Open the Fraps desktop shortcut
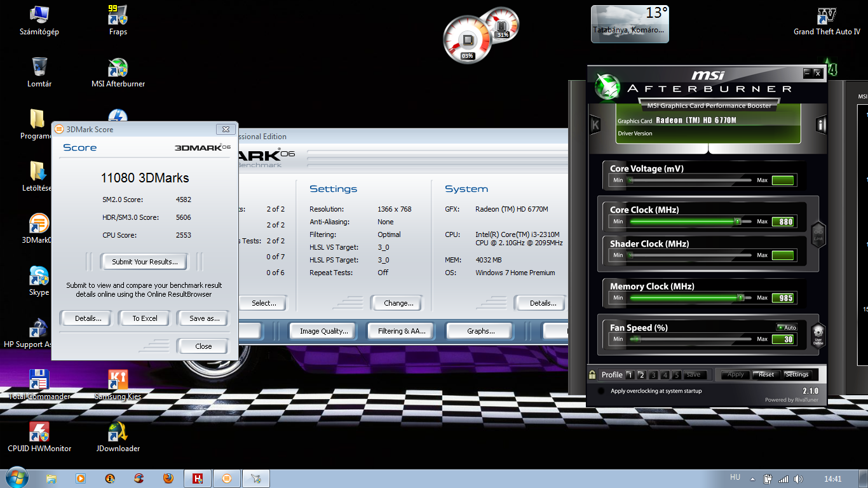Viewport: 868px width, 488px height. click(118, 20)
